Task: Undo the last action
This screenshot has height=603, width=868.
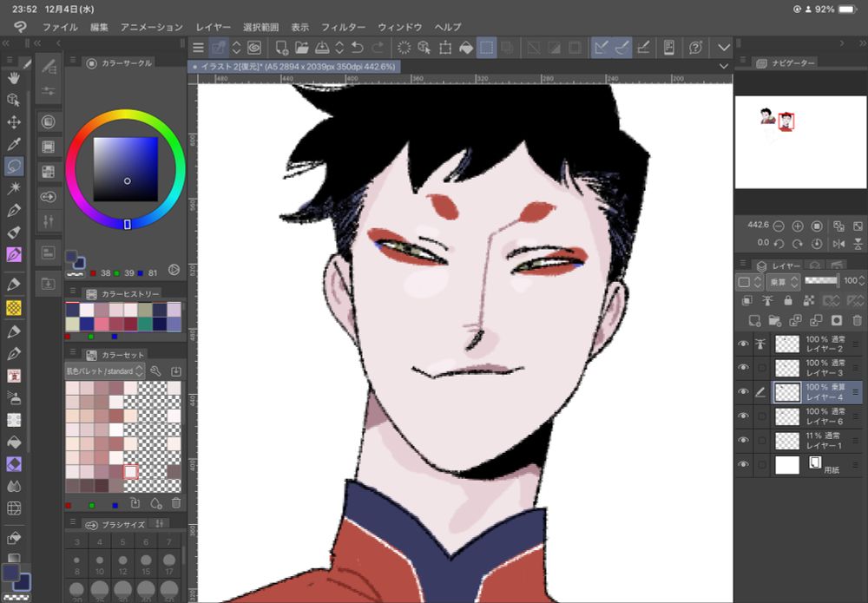Action: tap(357, 48)
